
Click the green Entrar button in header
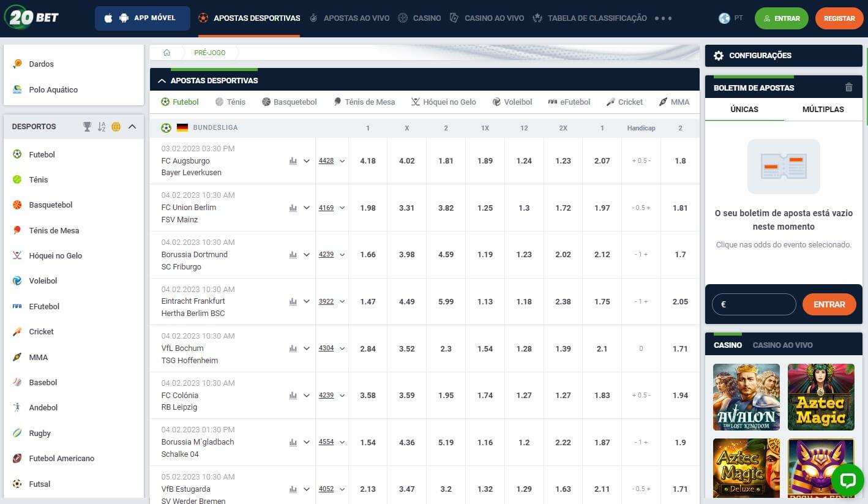[781, 18]
